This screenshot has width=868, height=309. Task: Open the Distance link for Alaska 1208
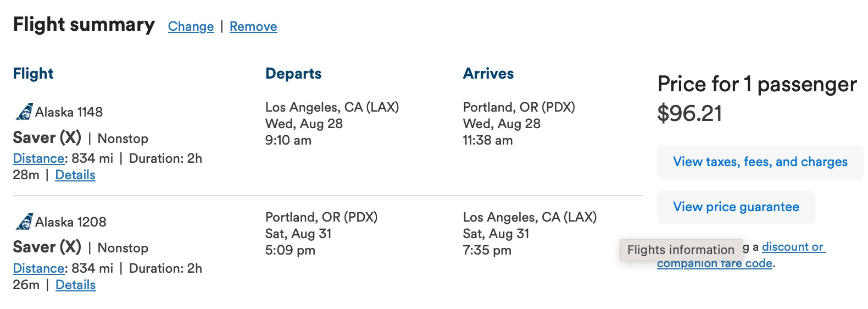pos(38,268)
